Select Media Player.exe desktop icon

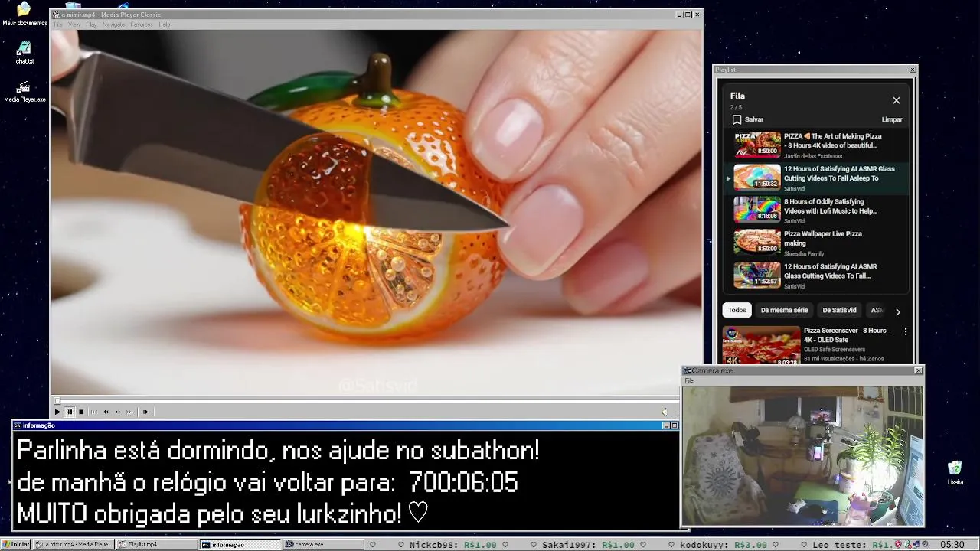pos(24,91)
